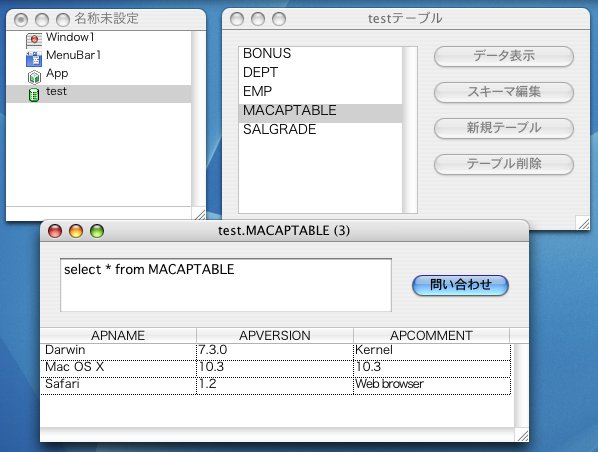Click into the SQL query text field

(226, 285)
